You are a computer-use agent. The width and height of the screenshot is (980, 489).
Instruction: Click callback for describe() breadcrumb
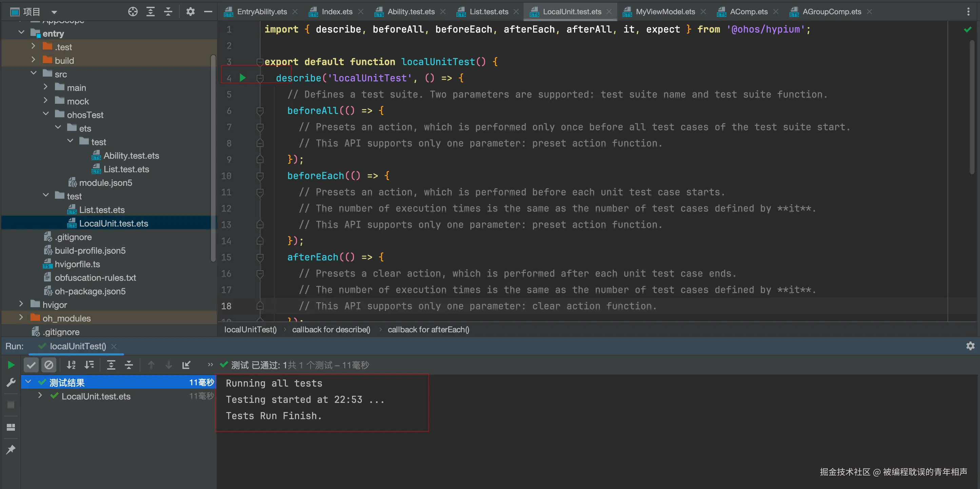point(331,330)
